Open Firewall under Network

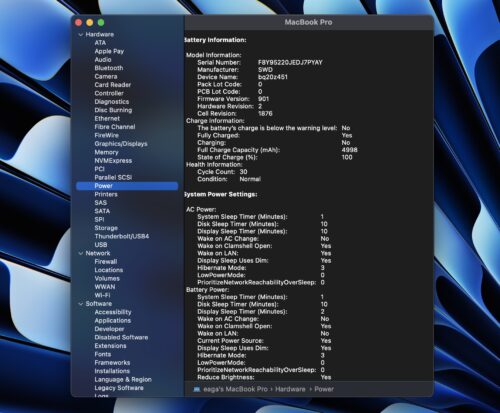pos(106,262)
